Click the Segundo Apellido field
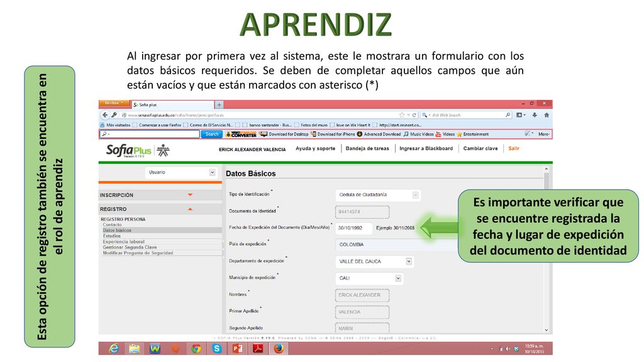644x362 pixels. point(362,328)
